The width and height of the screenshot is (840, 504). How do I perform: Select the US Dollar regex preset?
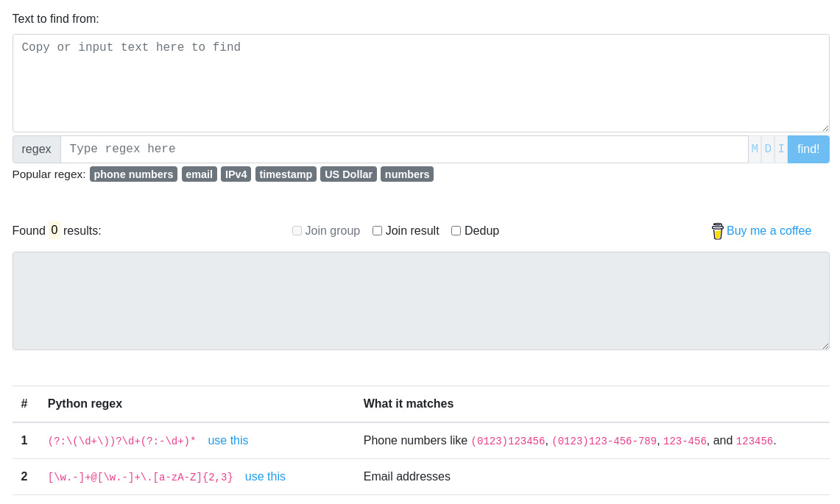pos(348,174)
